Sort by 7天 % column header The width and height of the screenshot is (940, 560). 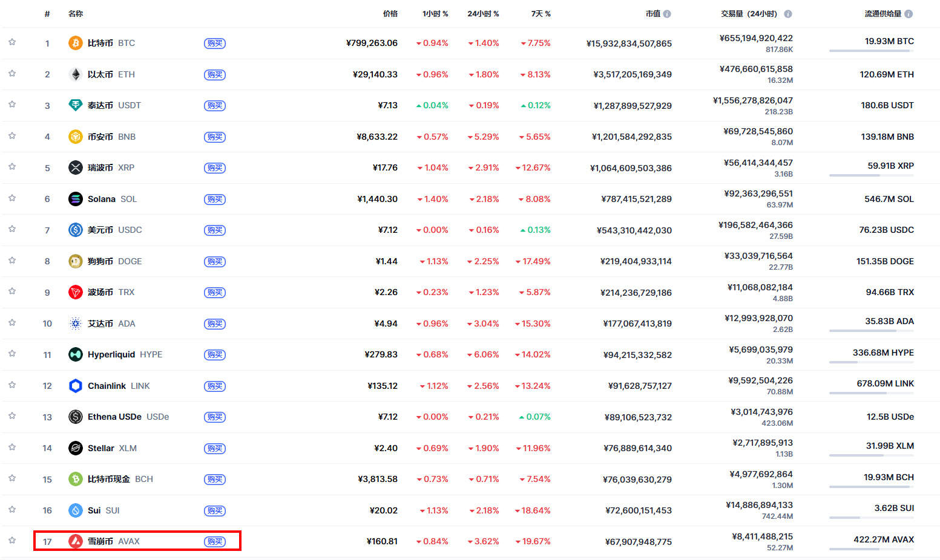tap(541, 14)
